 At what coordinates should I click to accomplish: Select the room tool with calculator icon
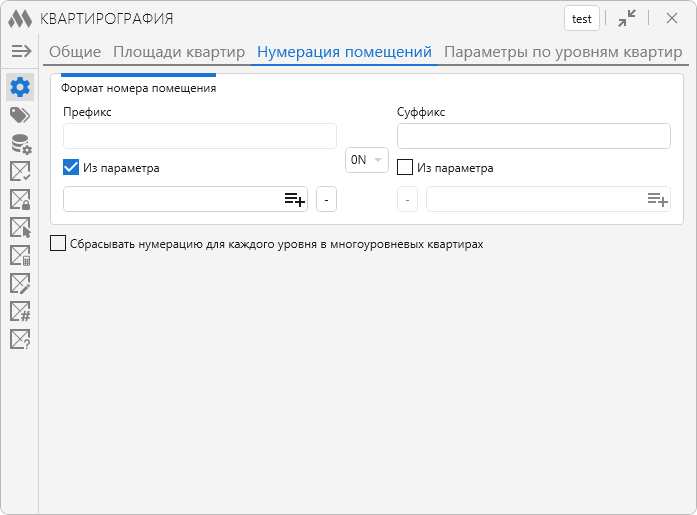[20, 256]
